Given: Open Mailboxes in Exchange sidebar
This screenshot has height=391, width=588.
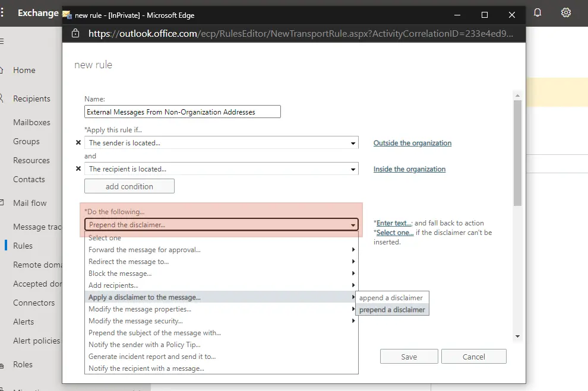Looking at the screenshot, I should click(x=31, y=122).
